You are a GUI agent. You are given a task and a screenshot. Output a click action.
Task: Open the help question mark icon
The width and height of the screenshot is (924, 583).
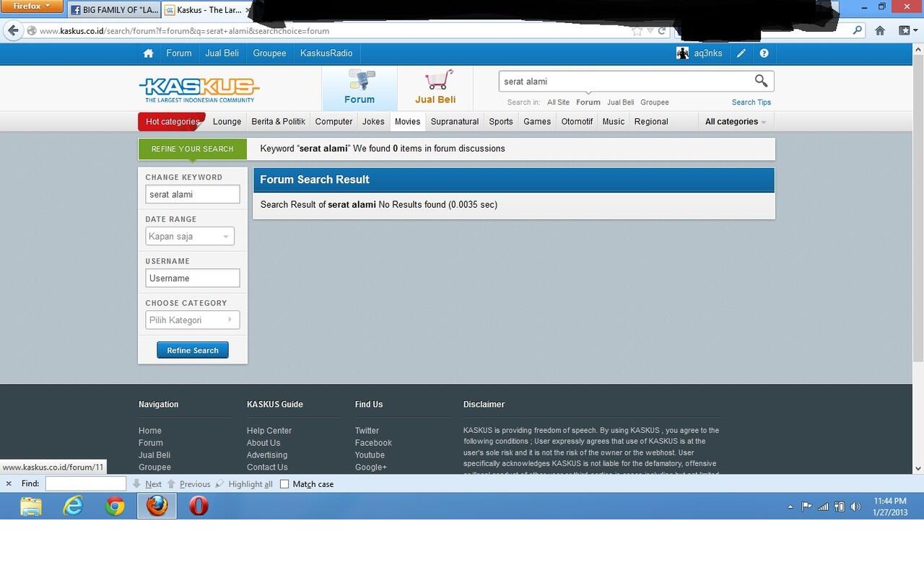(x=764, y=53)
